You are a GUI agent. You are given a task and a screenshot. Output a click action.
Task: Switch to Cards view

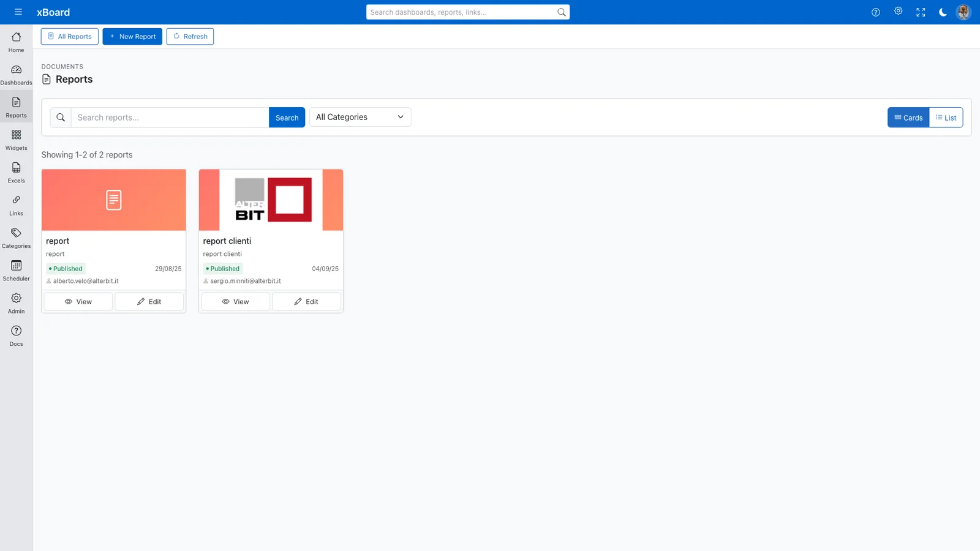(908, 118)
